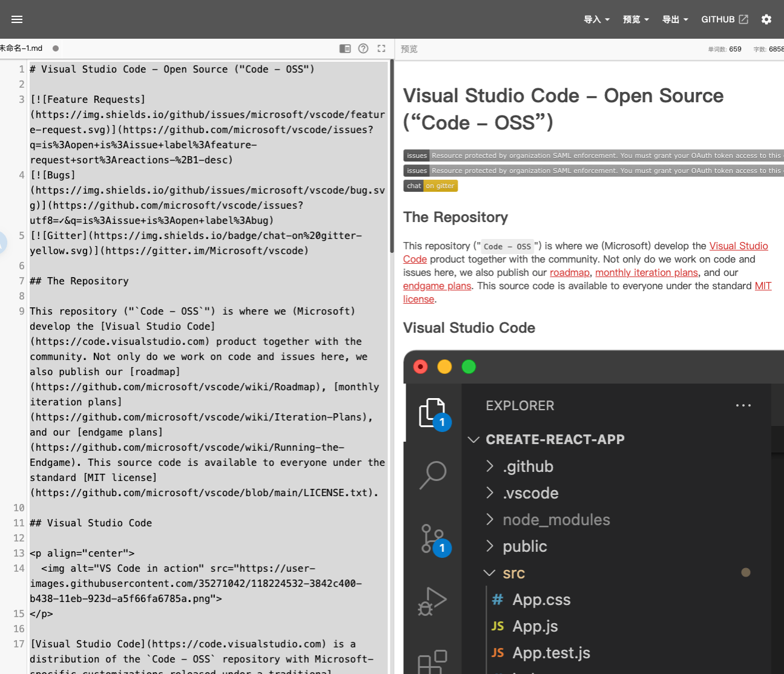Click the Source Control icon in screenshot

[433, 538]
